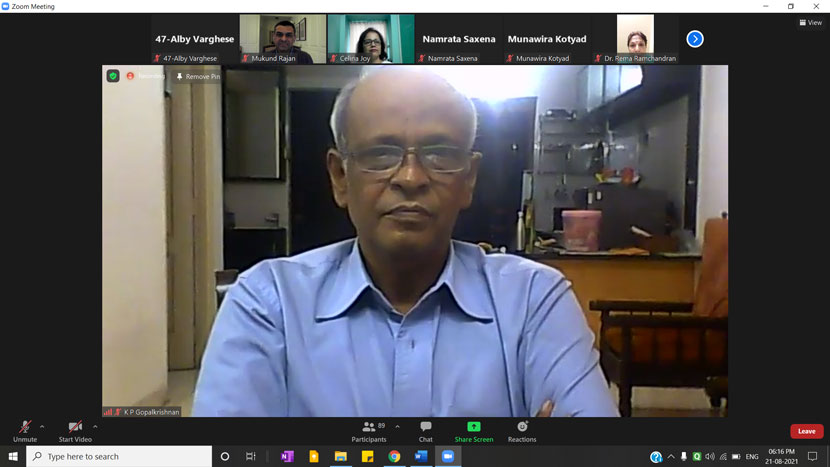Select Namrata Saxena participant tile
Image resolution: width=830 pixels, height=467 pixels.
click(459, 39)
